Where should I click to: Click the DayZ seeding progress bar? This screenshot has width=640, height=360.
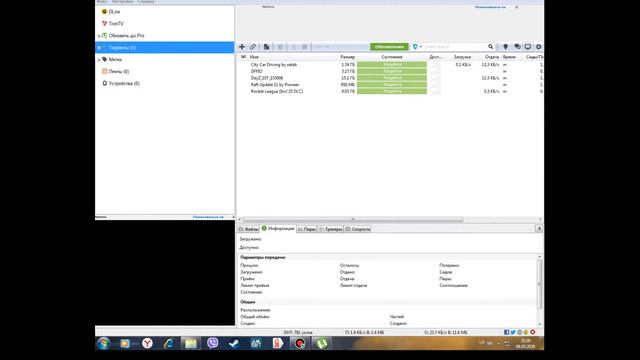(x=392, y=78)
